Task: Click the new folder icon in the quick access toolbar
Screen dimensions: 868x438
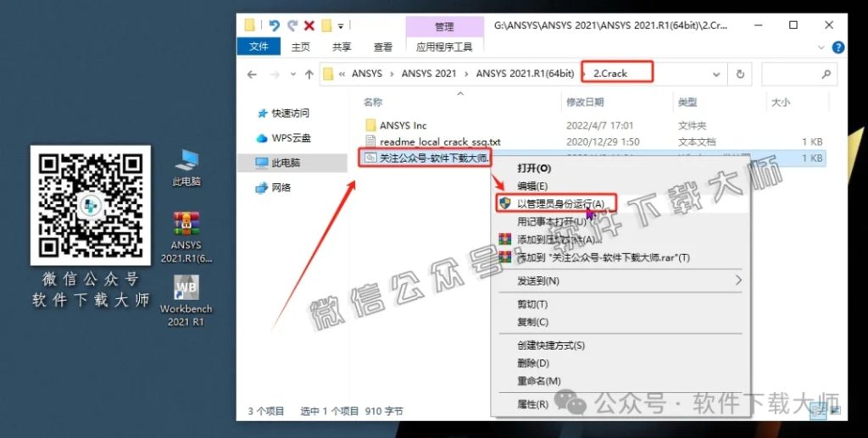Action: coord(326,25)
